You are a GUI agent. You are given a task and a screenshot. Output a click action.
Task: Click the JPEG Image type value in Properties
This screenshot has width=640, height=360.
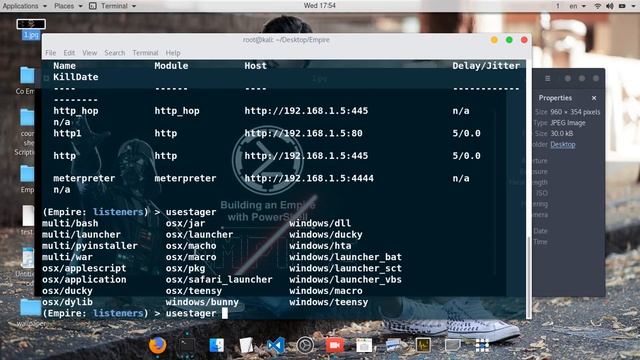[x=568, y=123]
